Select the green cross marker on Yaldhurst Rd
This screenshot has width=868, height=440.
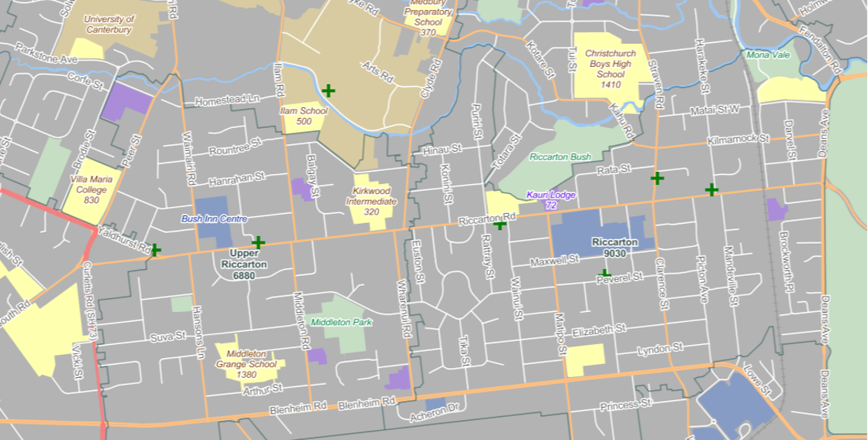[x=156, y=250]
